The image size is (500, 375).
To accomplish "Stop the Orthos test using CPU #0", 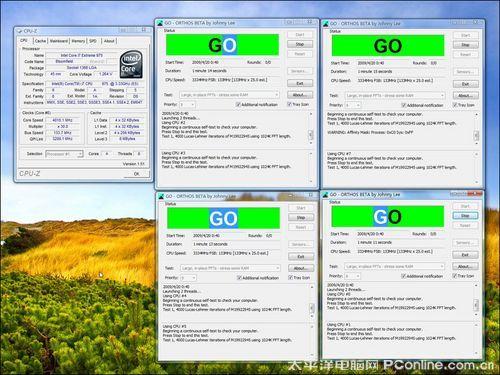I will [465, 216].
